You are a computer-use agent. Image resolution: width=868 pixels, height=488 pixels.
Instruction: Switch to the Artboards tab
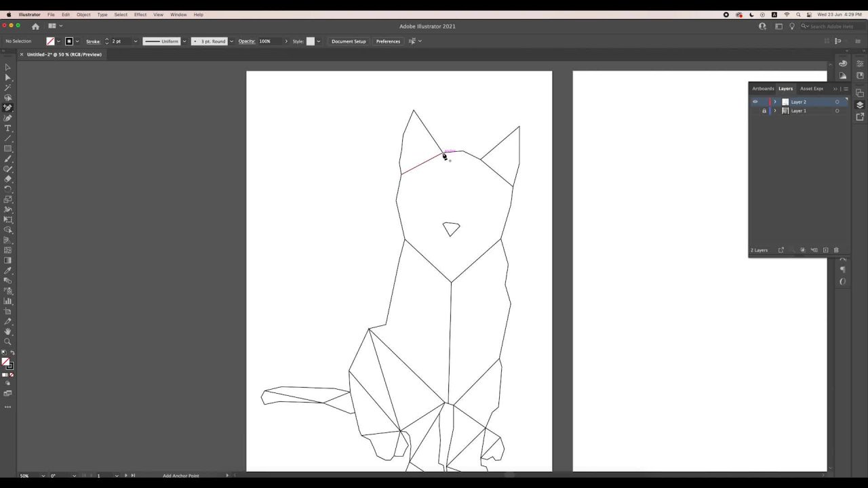point(763,89)
